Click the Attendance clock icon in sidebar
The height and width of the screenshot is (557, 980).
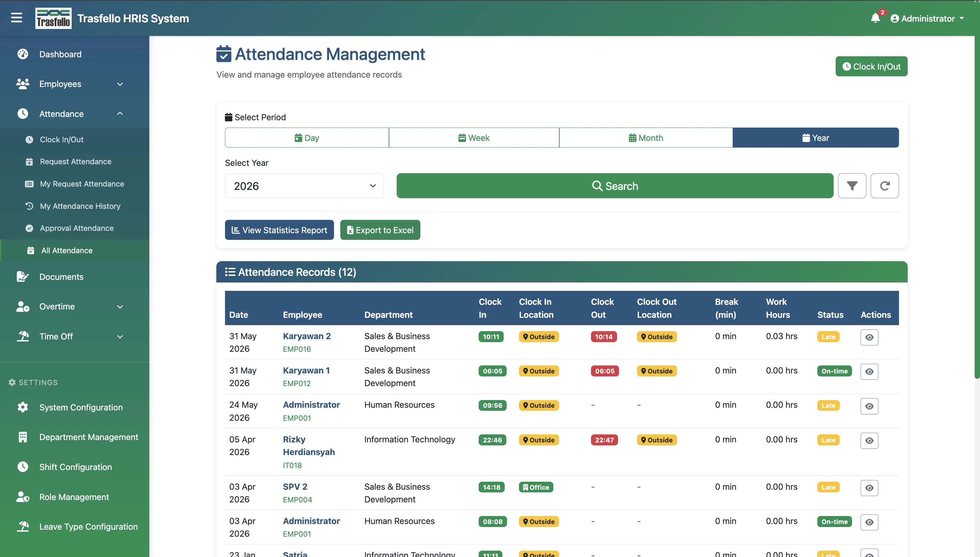(23, 114)
